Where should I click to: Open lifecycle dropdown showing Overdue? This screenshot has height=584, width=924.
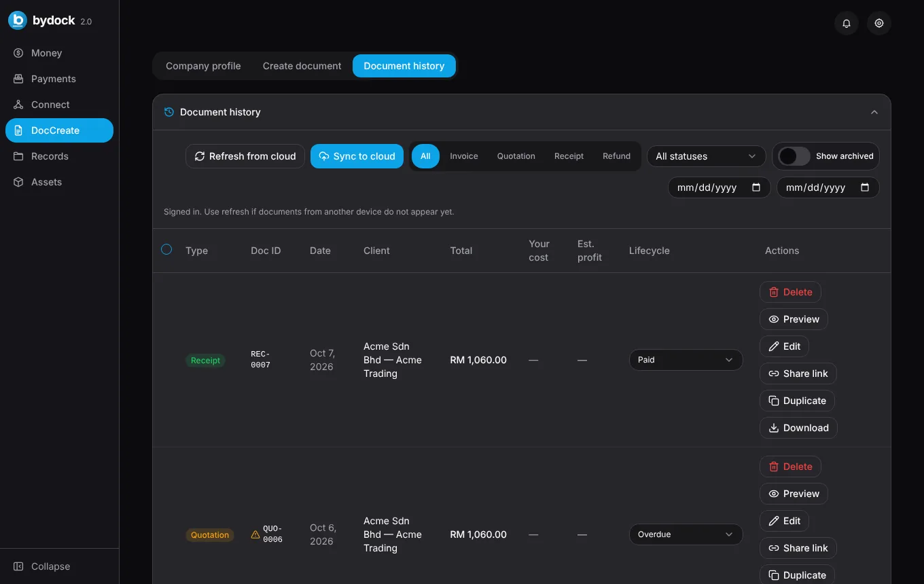[x=686, y=534]
